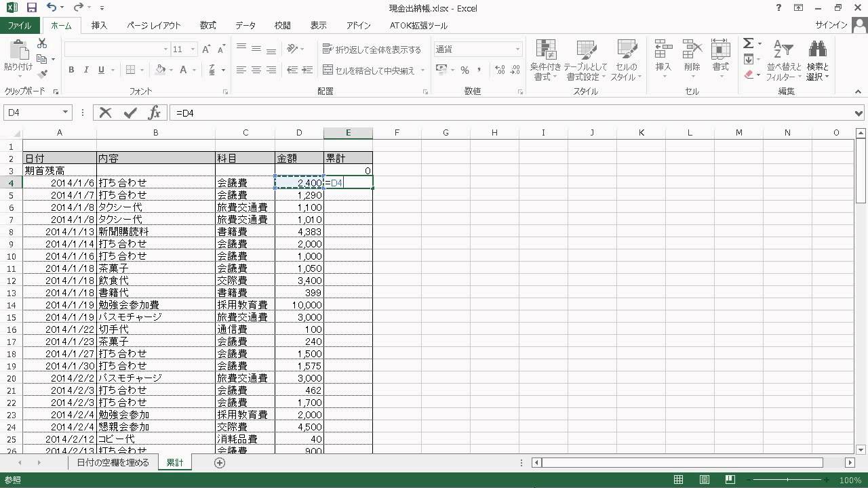Click サインイン link

coord(831,26)
